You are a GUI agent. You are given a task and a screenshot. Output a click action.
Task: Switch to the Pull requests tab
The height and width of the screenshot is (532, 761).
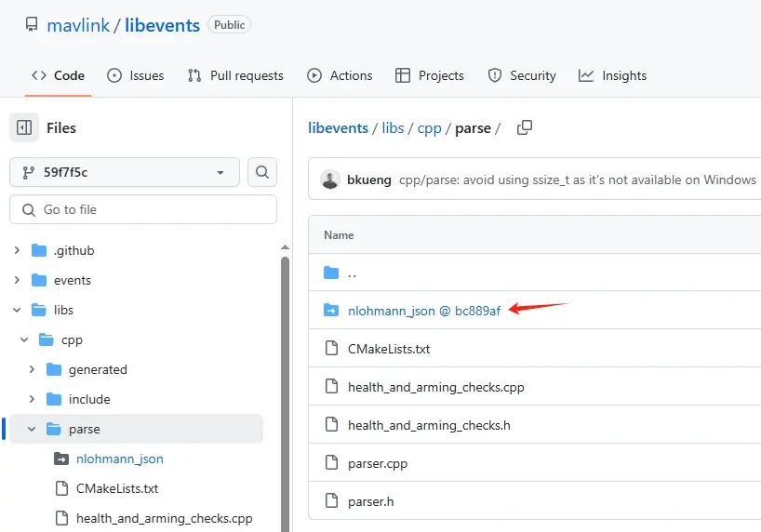pos(235,75)
